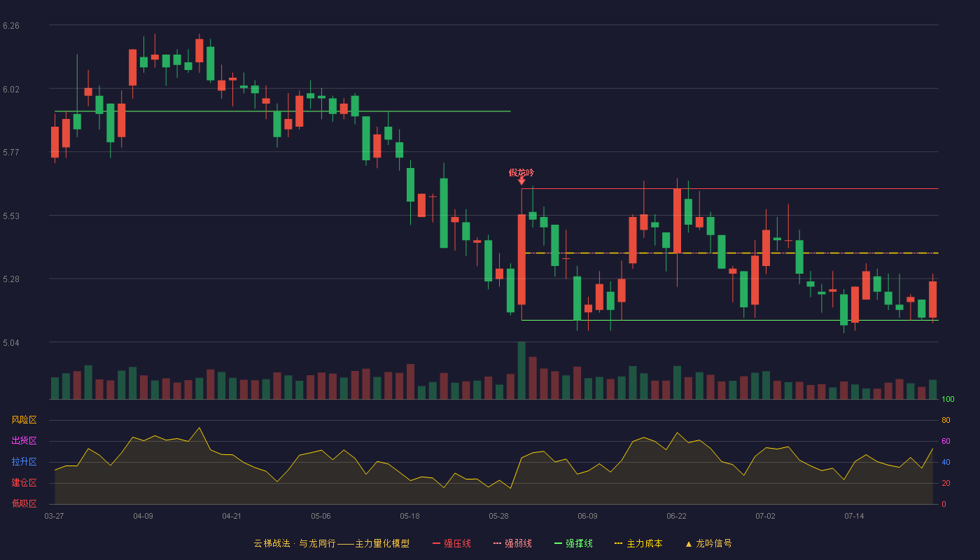Click the 40 indicator scale value
The image size is (980, 560).
[946, 462]
